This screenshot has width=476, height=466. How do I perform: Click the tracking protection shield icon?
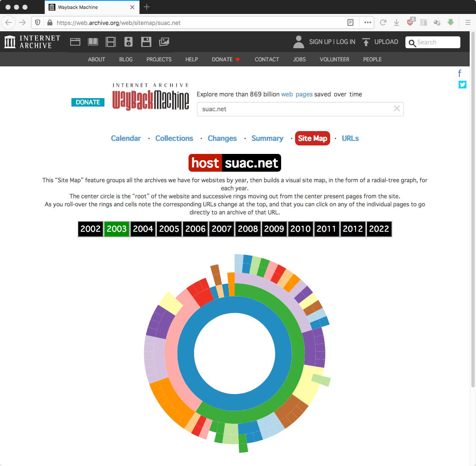tap(38, 22)
